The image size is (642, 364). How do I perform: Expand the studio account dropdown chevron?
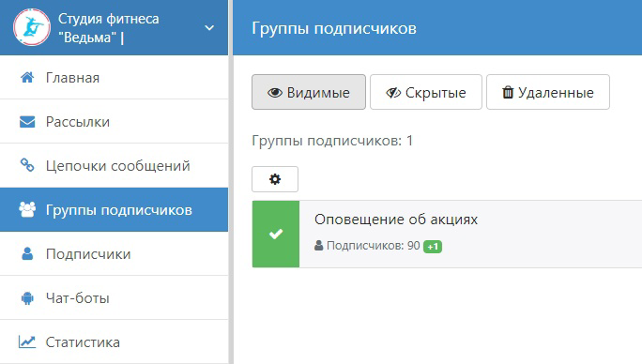point(209,28)
